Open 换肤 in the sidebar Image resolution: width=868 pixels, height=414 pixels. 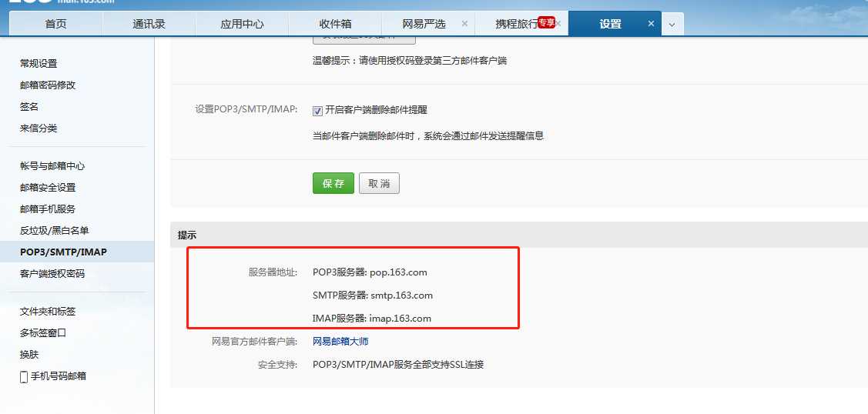[29, 354]
